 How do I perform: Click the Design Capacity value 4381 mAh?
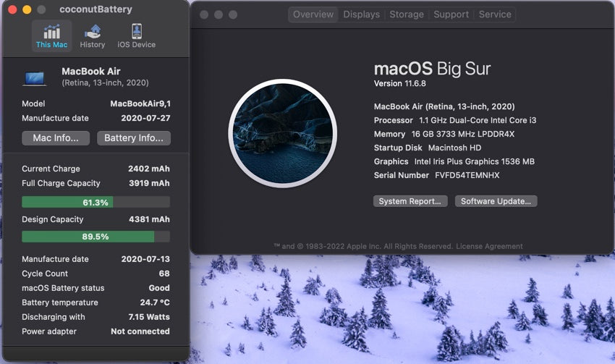(149, 219)
